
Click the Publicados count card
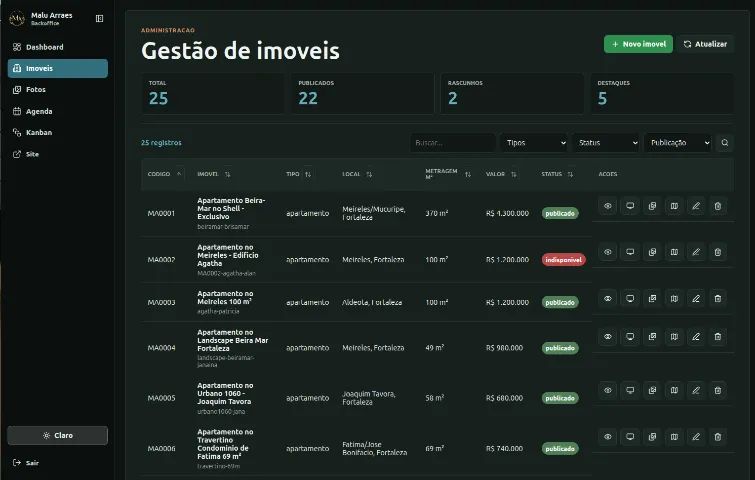click(362, 94)
